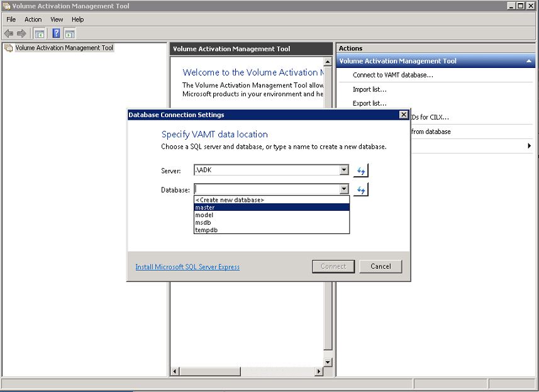Refresh the Database list with its refresh icon

click(360, 189)
